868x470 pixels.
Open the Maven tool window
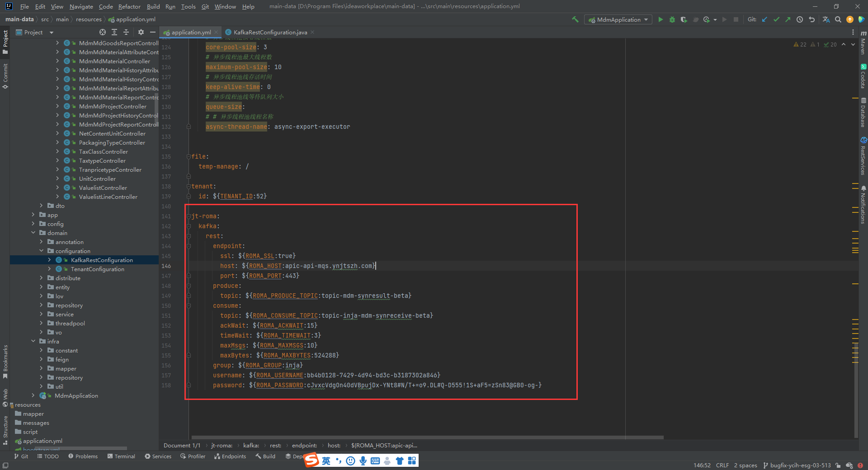pyautogui.click(x=863, y=43)
